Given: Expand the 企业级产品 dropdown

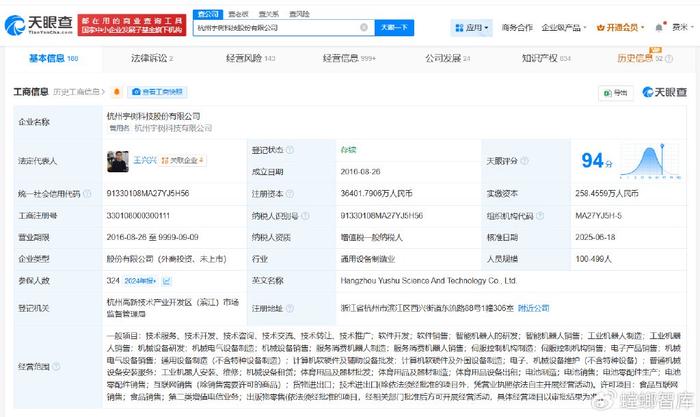Looking at the screenshot, I should 563,28.
